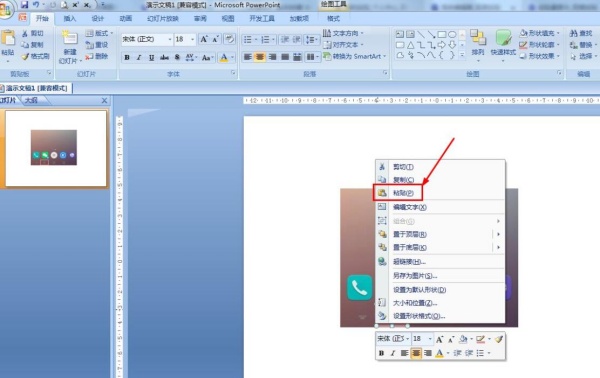Expand Bring to Front submenu arrow
This screenshot has width=600, height=378.
pyautogui.click(x=498, y=234)
